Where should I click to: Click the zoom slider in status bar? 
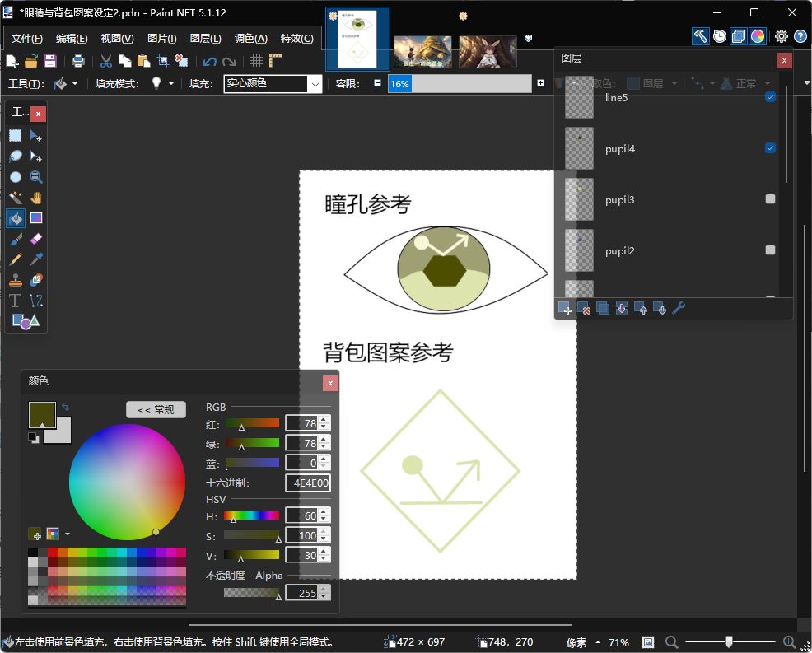730,642
